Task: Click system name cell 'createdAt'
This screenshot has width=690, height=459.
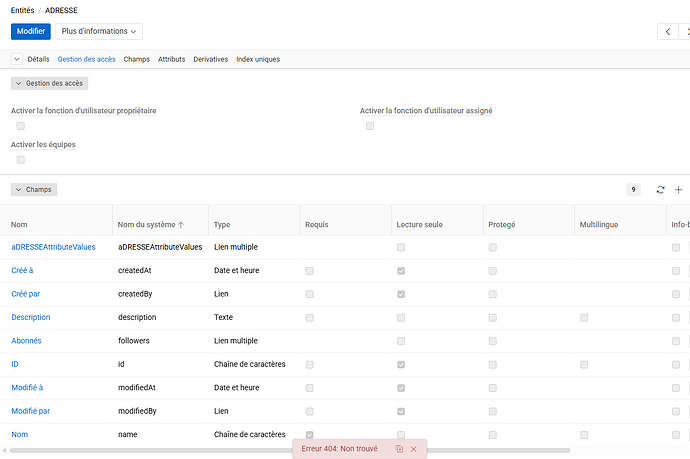Action: pos(135,271)
